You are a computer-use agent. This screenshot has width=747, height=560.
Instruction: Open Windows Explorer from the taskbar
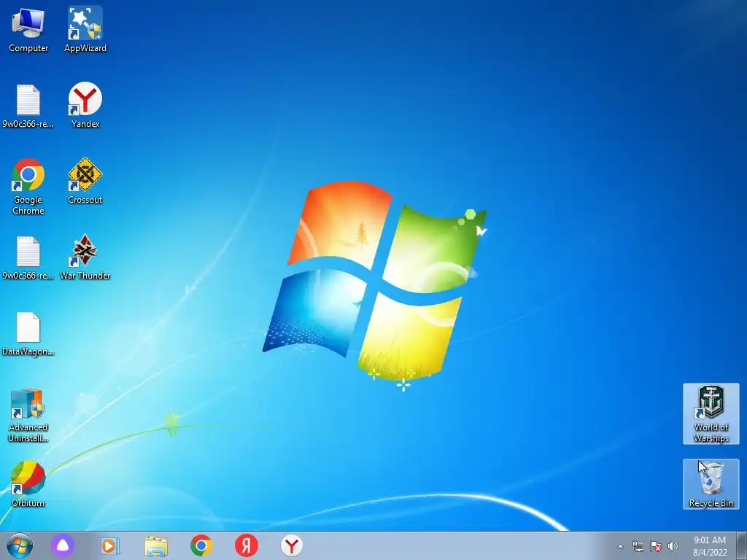(156, 545)
